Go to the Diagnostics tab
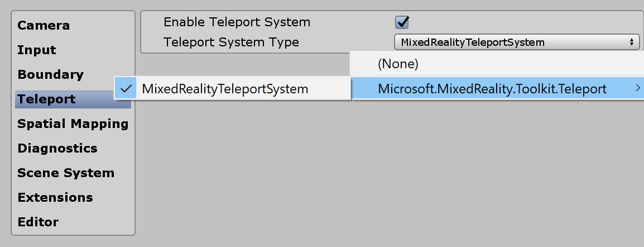The height and width of the screenshot is (247, 644). [57, 148]
